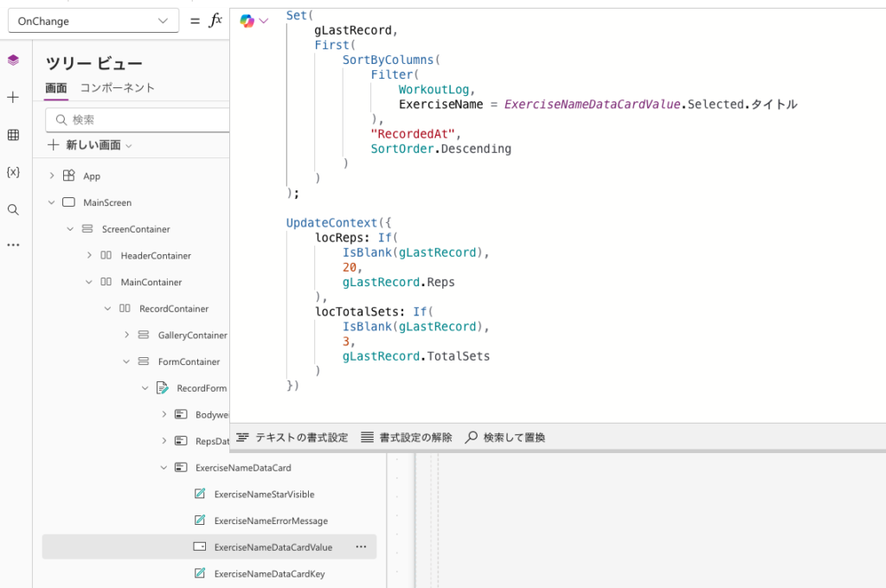Image resolution: width=886 pixels, height=588 pixels.
Task: Select ExerciseNameErrorMessage label
Action: 271,521
